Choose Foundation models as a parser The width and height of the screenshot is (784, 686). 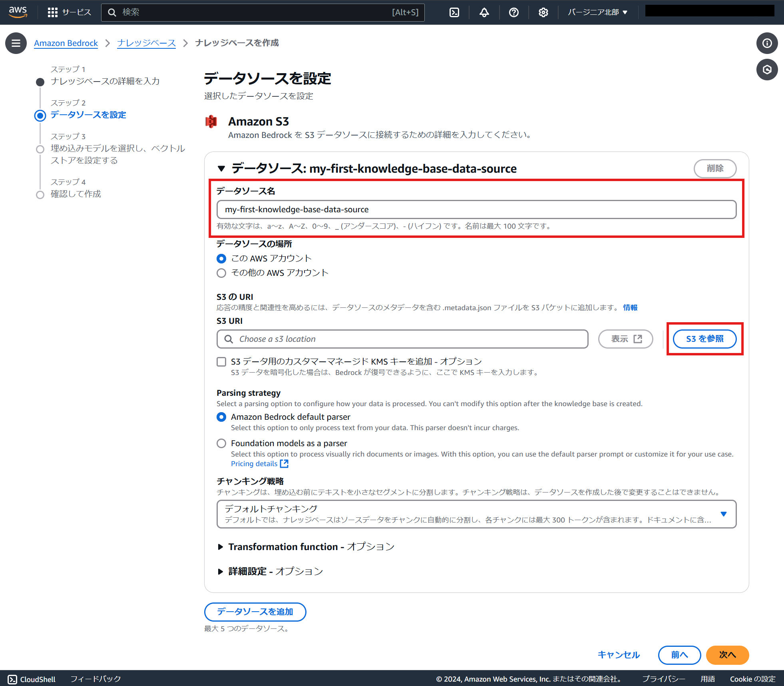[x=221, y=443]
